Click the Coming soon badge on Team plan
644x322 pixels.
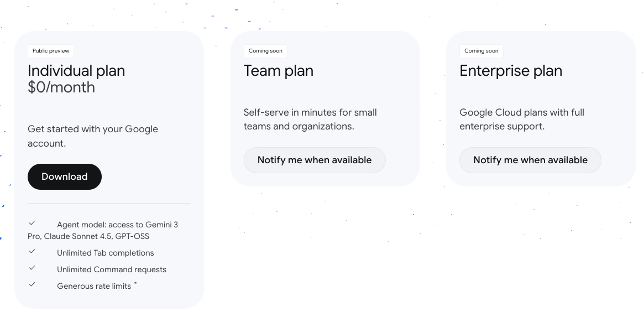click(265, 51)
